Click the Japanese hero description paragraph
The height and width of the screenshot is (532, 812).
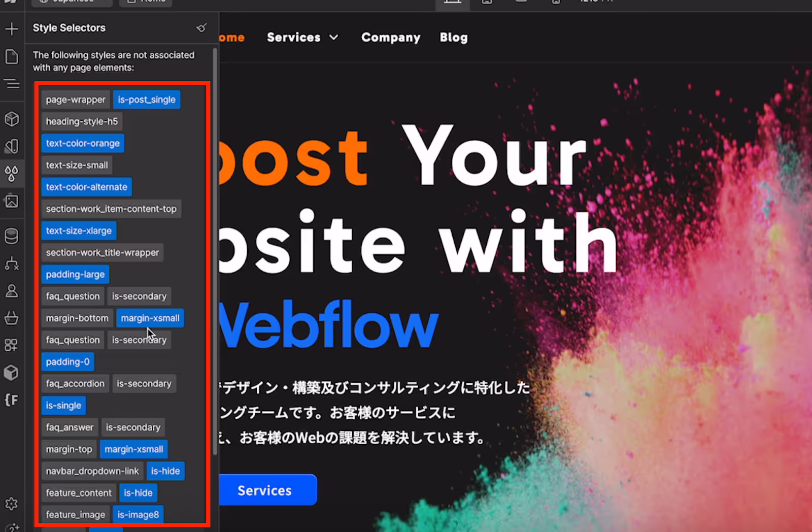click(x=375, y=413)
